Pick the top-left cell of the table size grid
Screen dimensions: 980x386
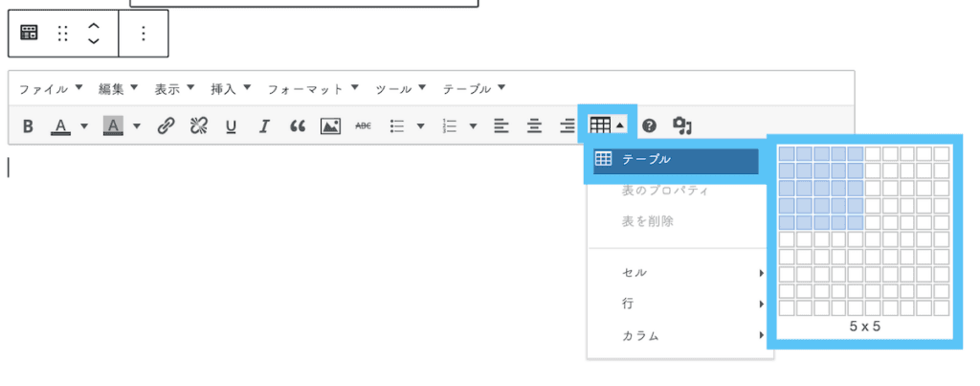pos(787,153)
